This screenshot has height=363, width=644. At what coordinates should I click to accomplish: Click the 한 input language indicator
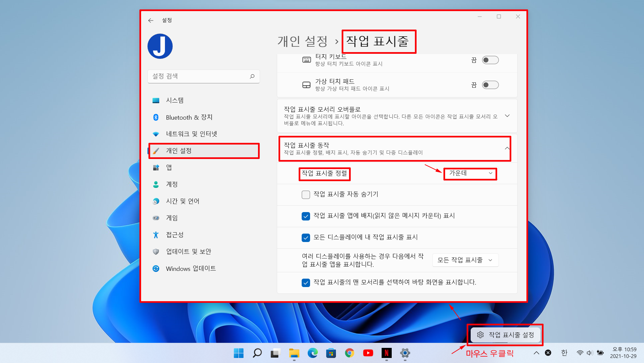pos(564,353)
